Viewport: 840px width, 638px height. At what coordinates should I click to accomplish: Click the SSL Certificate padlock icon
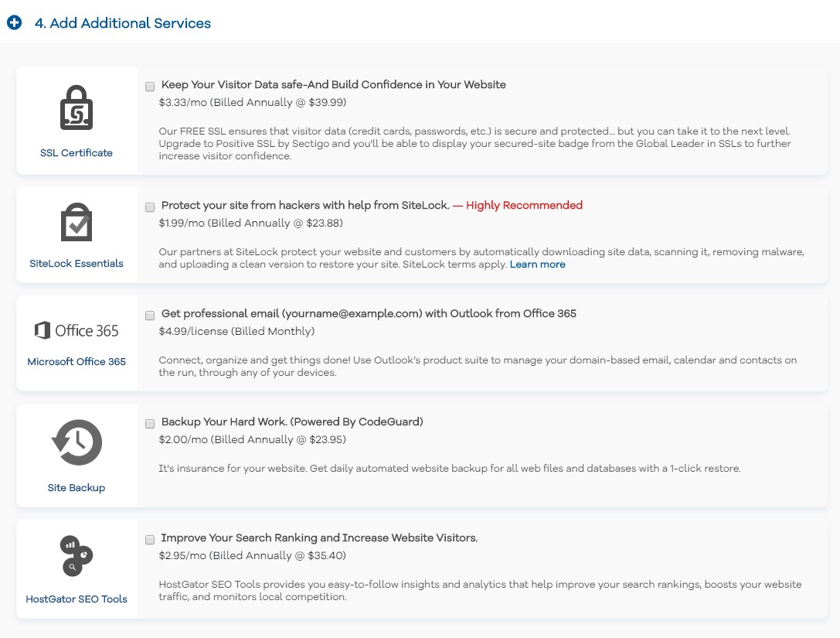[77, 107]
